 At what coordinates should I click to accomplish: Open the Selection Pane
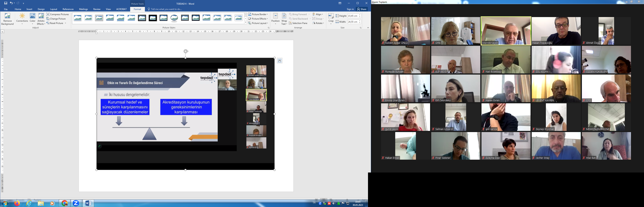tap(298, 23)
